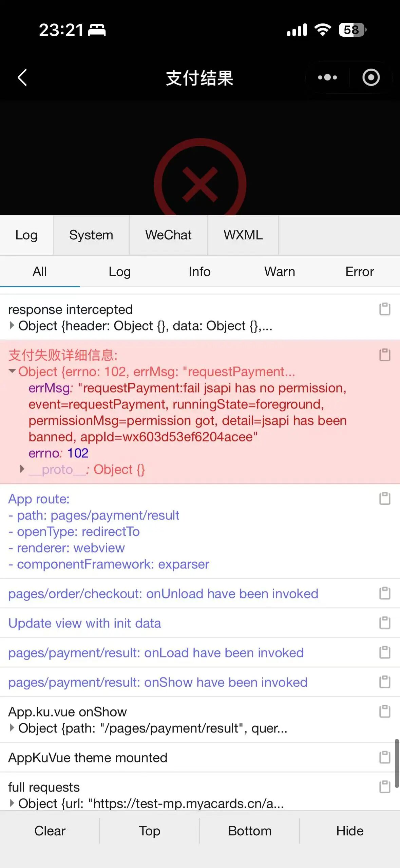Viewport: 400px width, 868px height.
Task: Copy the 'AppKuVue theme mounted' log
Action: [x=385, y=757]
